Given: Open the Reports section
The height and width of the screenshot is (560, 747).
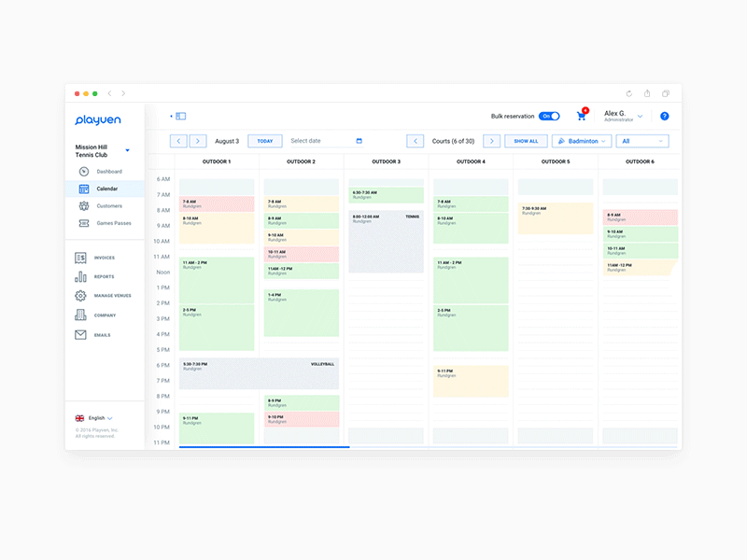Looking at the screenshot, I should click(x=104, y=276).
